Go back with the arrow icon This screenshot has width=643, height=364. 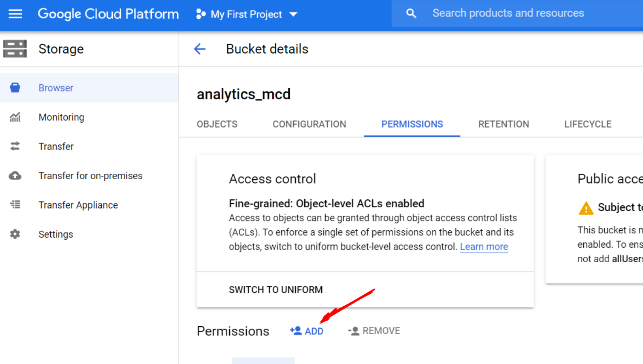tap(199, 49)
